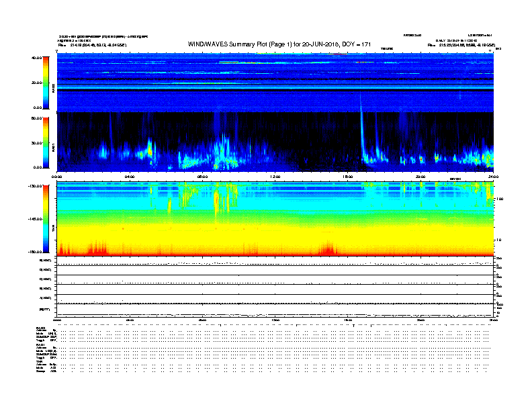
Task: Click the -160.00 label on TNR scale
Action: 36,252
